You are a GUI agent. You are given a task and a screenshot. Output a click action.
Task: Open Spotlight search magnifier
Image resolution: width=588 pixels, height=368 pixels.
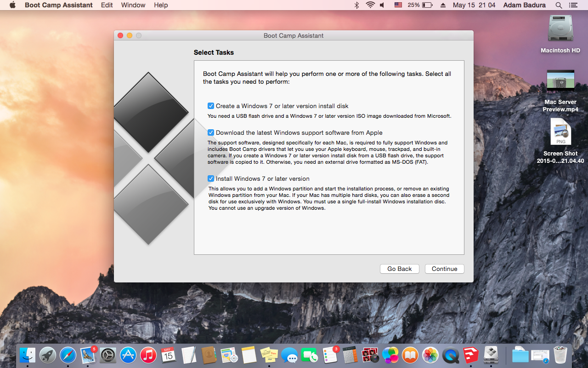point(559,5)
